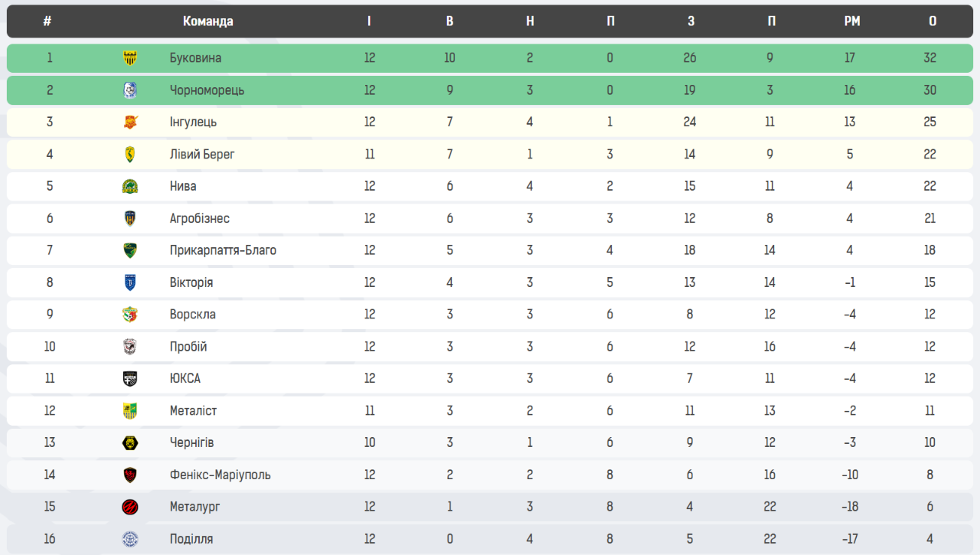Click the Буковина team crest icon
This screenshot has width=980, height=555.
(130, 58)
